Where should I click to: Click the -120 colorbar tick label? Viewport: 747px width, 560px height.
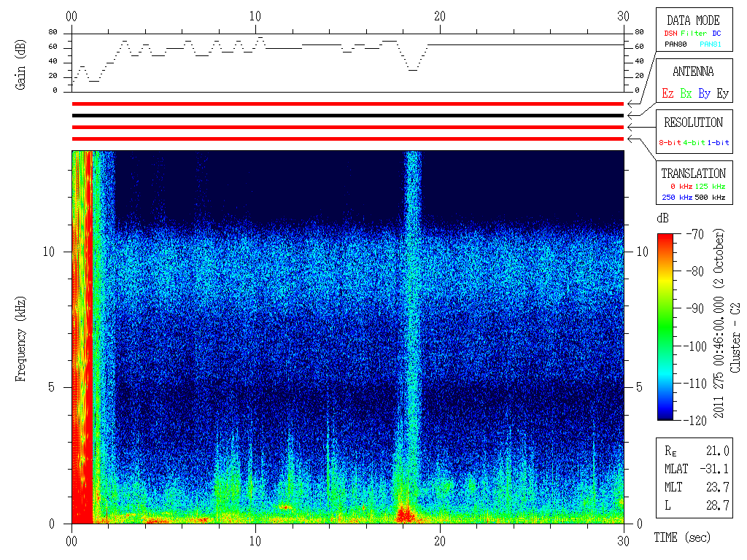tap(697, 421)
